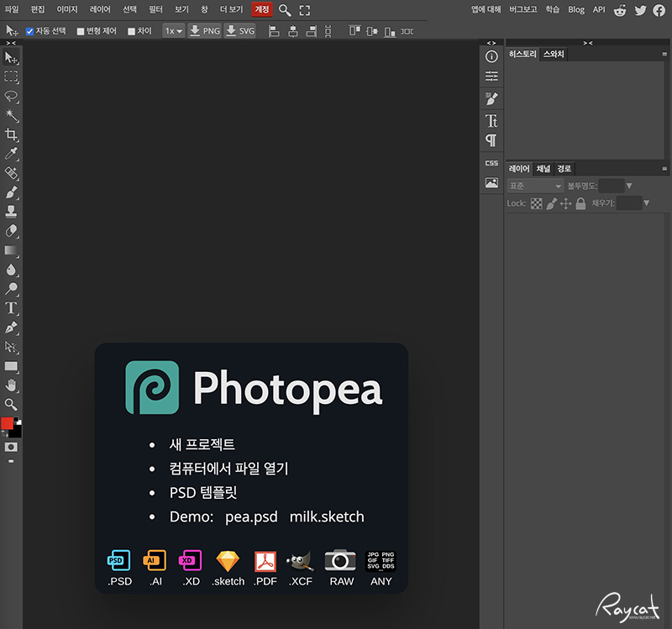The width and height of the screenshot is (672, 629).
Task: Switch to the 경로 tab
Action: tap(564, 169)
